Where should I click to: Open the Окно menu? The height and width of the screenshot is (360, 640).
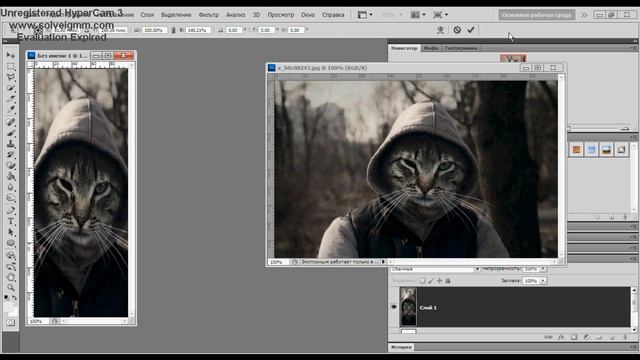308,15
